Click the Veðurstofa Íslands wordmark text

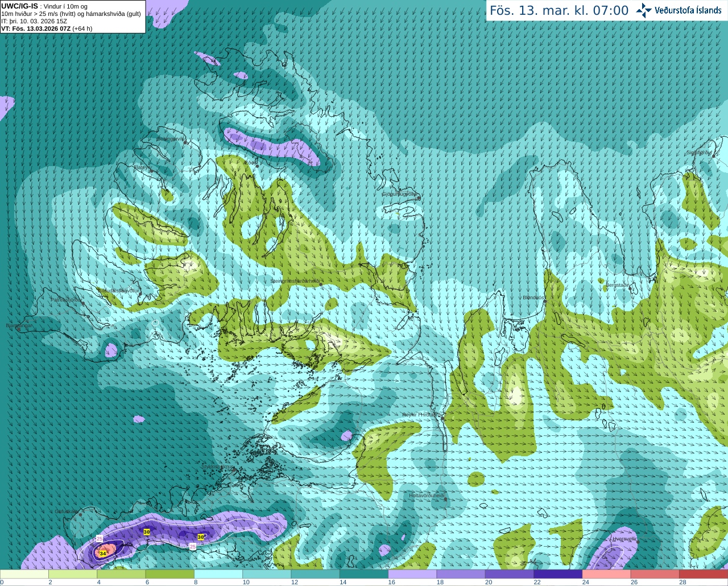(688, 10)
